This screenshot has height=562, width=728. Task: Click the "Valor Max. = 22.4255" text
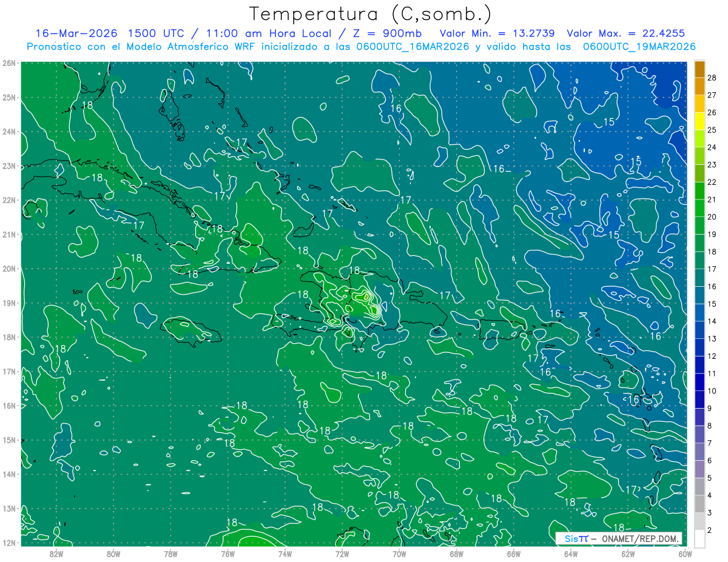[625, 33]
